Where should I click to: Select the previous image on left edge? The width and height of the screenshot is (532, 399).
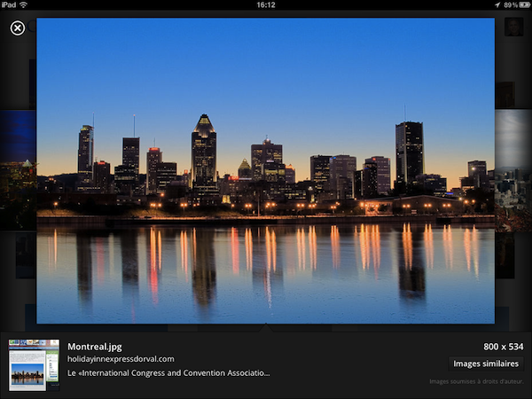coord(18,170)
